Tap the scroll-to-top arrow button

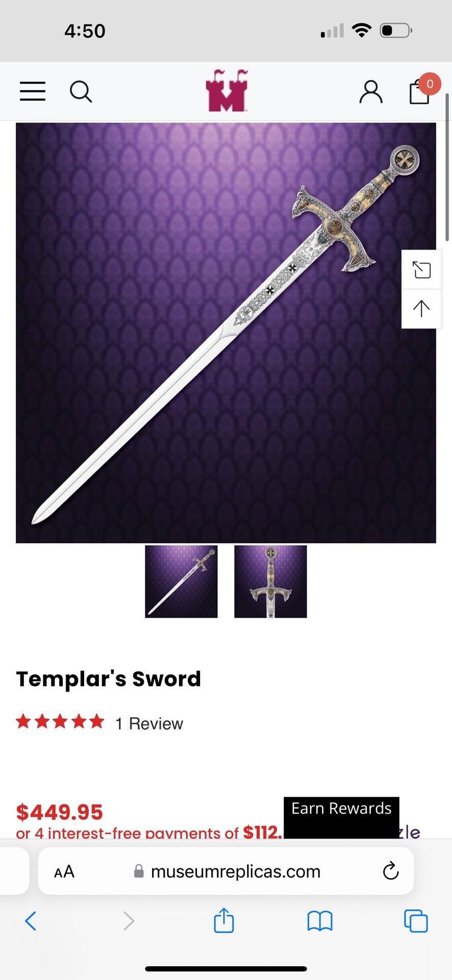(x=421, y=309)
